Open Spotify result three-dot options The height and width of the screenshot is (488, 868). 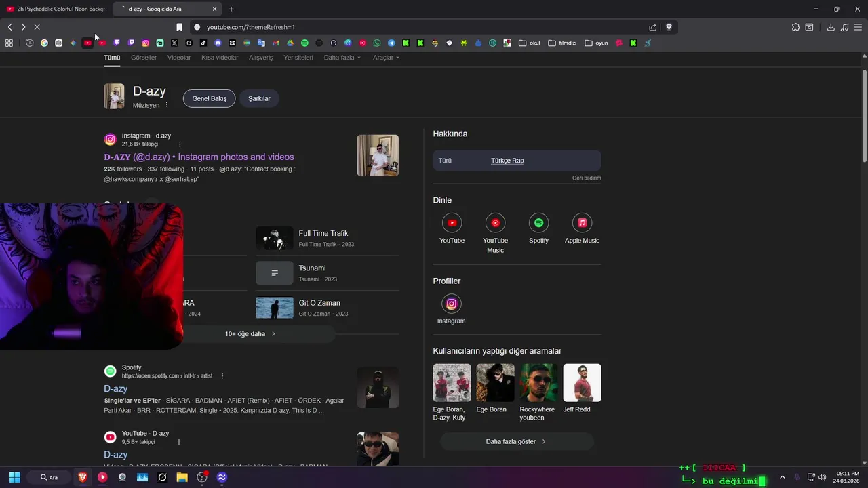(x=222, y=376)
